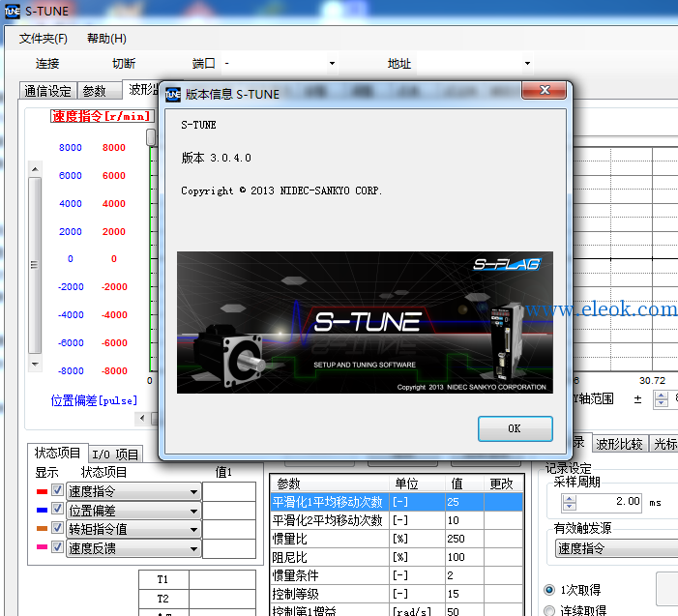Screen dimensions: 678x616
Task: Expand the 地址 address dropdown
Action: coord(527,64)
